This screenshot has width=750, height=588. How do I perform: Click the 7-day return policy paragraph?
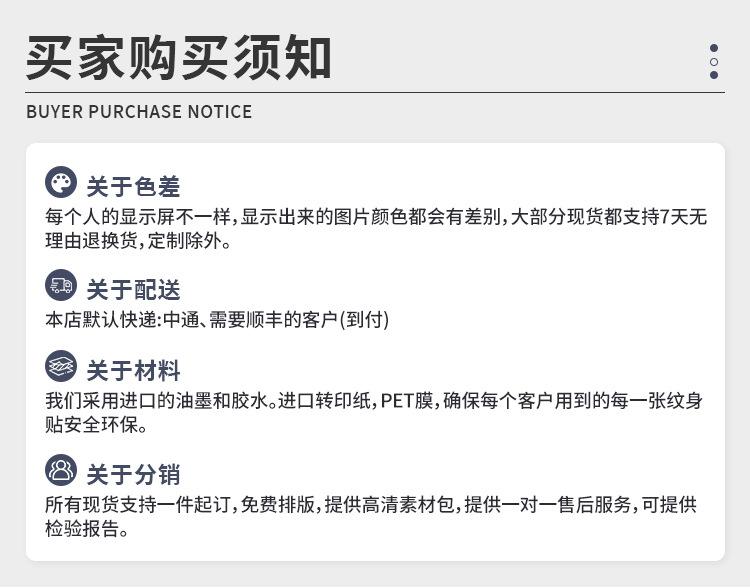tap(376, 229)
